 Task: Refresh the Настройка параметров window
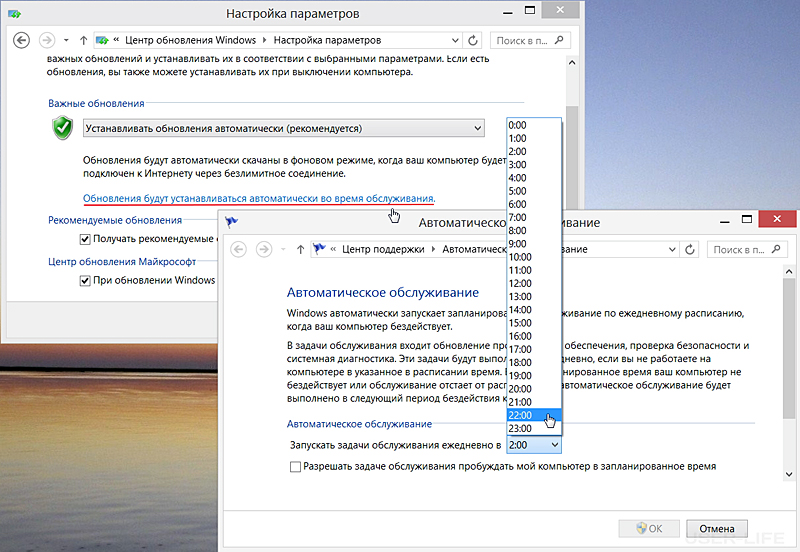click(473, 40)
